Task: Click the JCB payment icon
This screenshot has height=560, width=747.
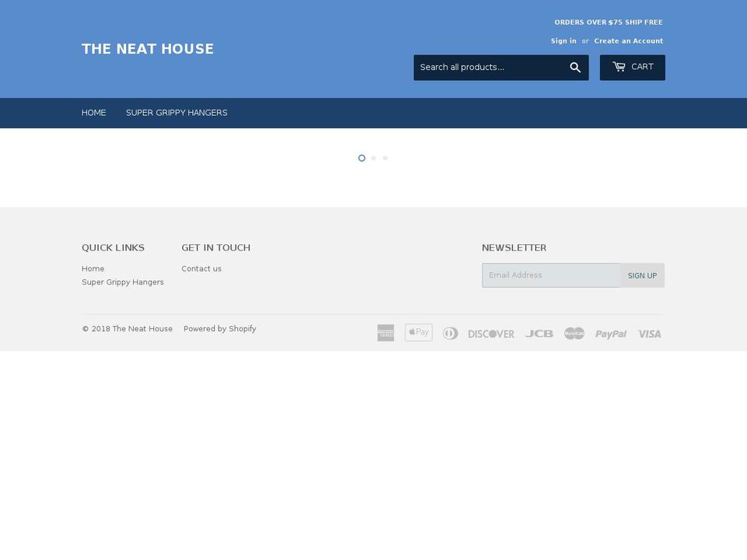Action: 538,334
